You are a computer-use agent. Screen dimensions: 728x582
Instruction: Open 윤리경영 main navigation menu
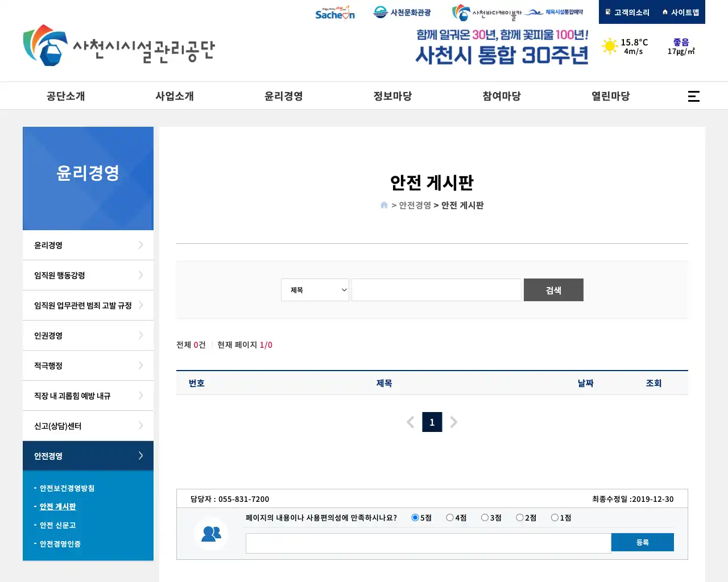[x=283, y=96]
